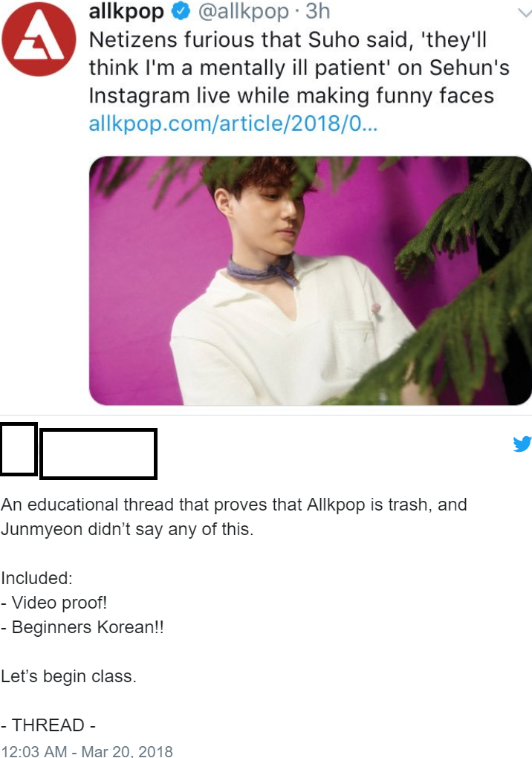
Task: Click the 12:03 AM - Mar 20, 2018 timestamp
Action: (86, 751)
